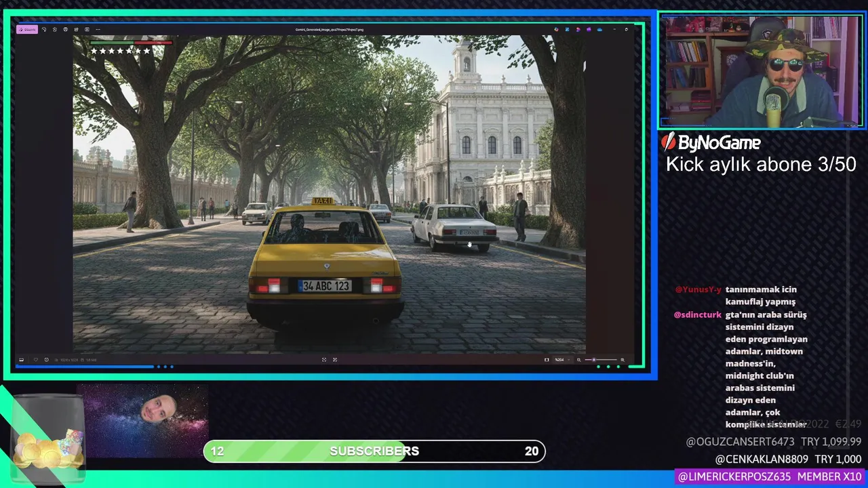Screen dimensions: 868x488
Task: Open file info with the info icon
Action: coord(46,360)
